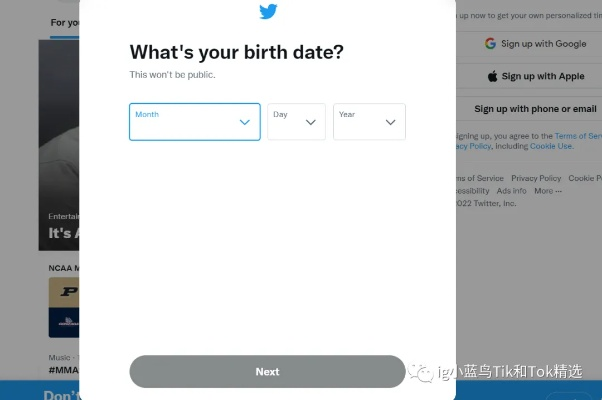The width and height of the screenshot is (602, 400).
Task: Click Sign up with Google text
Action: click(543, 44)
